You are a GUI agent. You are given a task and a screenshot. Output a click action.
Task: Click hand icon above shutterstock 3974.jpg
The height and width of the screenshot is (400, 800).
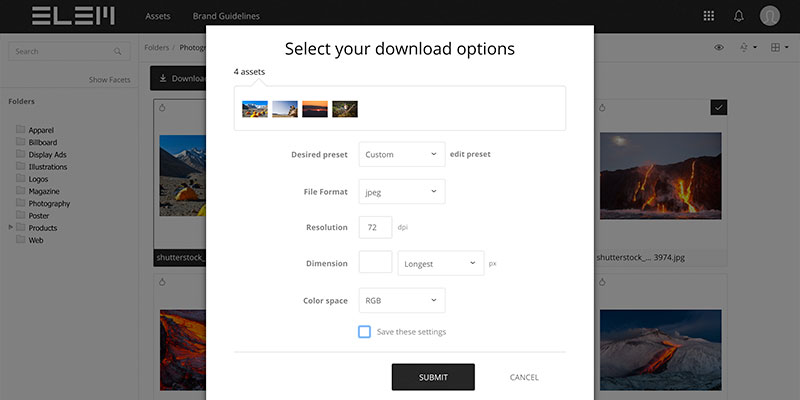point(602,108)
